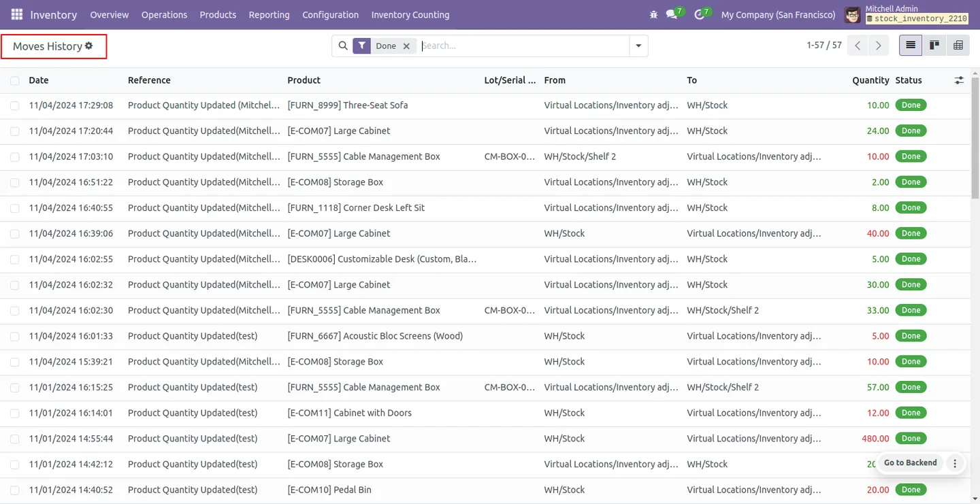Sort by From column header

pyautogui.click(x=555, y=80)
